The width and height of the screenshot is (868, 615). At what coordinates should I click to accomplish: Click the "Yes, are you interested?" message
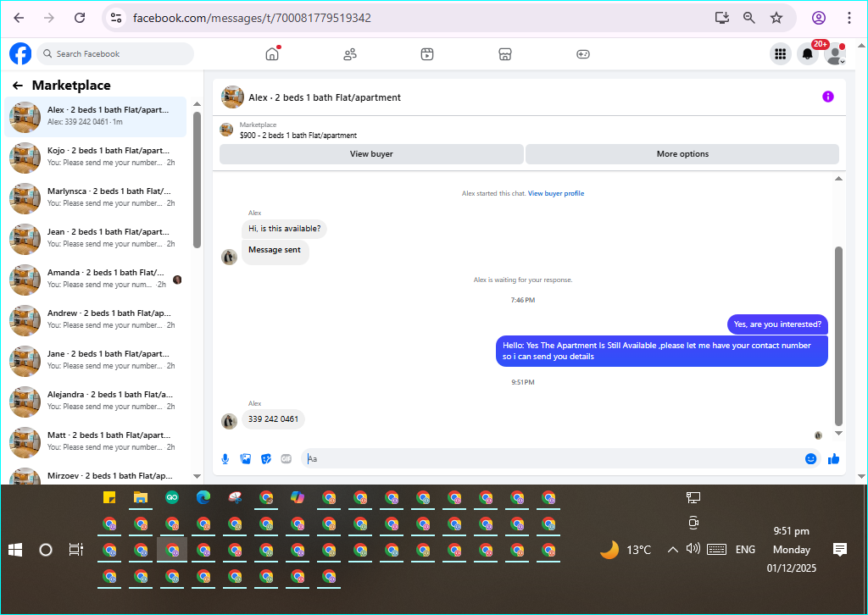coord(777,324)
